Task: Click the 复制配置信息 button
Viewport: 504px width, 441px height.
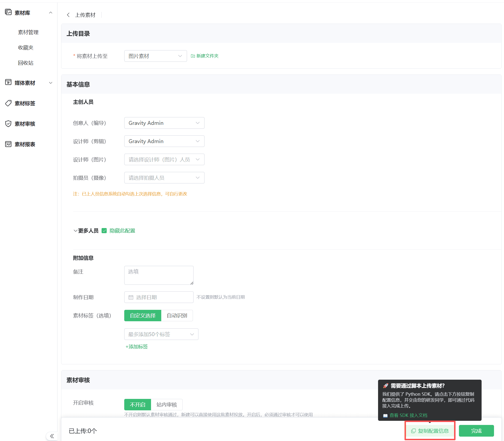Action: [x=430, y=431]
